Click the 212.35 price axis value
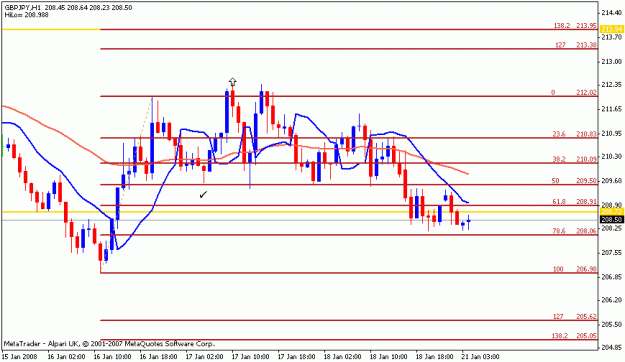The height and width of the screenshot is (362, 625). [612, 85]
